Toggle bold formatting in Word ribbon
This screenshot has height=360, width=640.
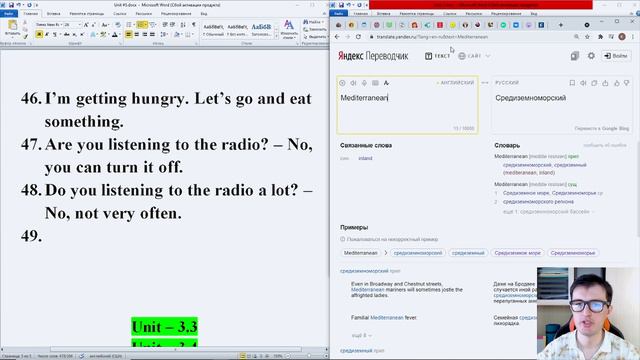pyautogui.click(x=39, y=35)
